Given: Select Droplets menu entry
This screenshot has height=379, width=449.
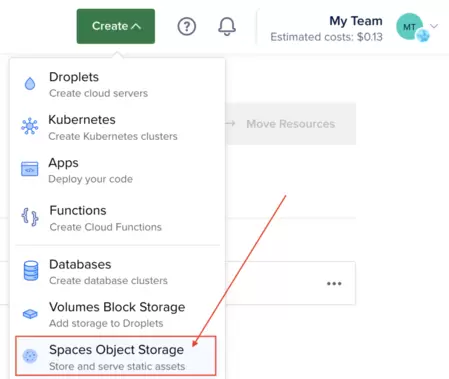Looking at the screenshot, I should [x=117, y=84].
